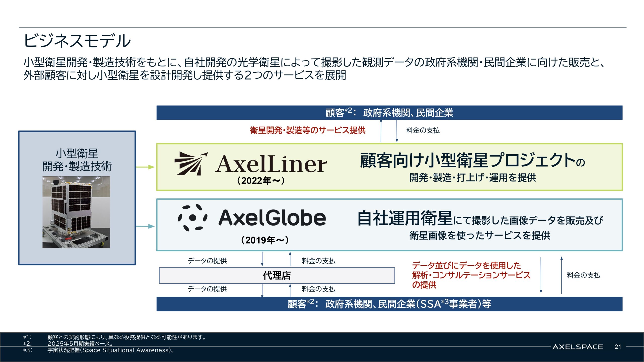This screenshot has width=644, height=362.
Task: Click the page number 21
Action: pos(618,347)
